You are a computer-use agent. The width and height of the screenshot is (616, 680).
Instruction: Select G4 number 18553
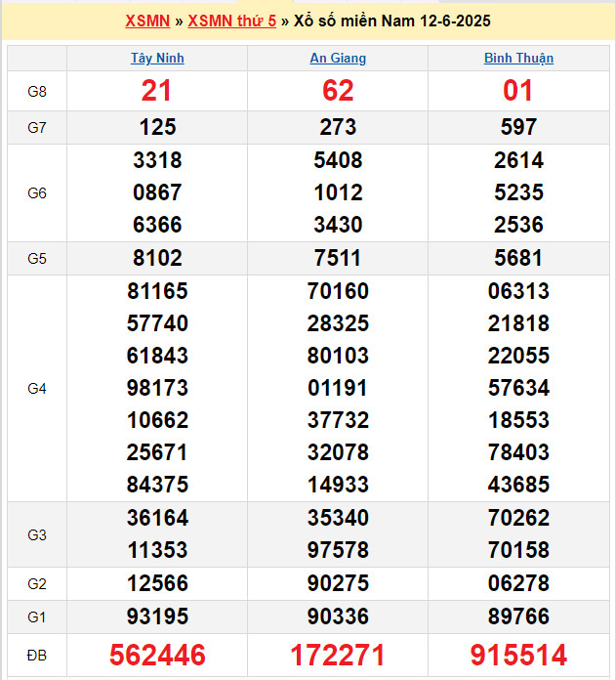point(518,420)
